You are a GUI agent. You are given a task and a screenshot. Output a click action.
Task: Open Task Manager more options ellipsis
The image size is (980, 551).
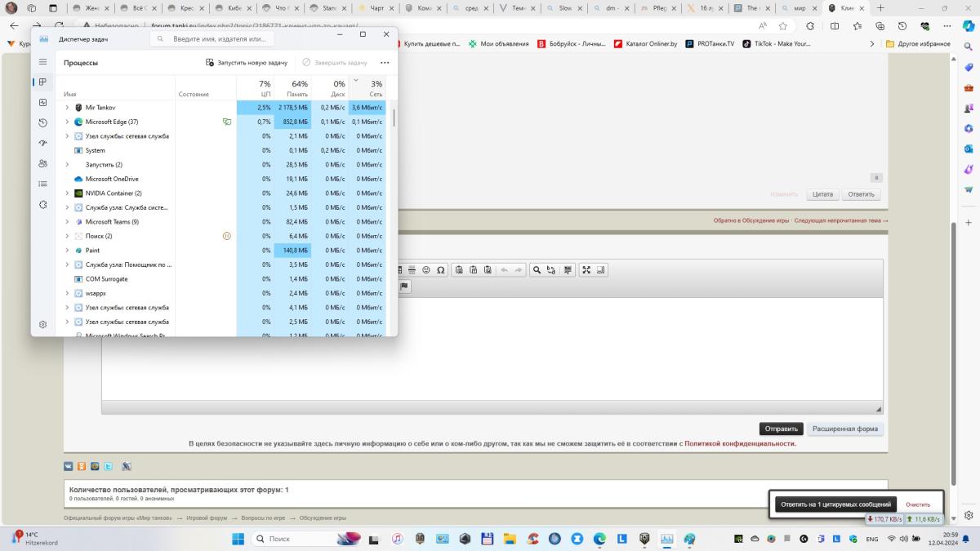(x=385, y=62)
